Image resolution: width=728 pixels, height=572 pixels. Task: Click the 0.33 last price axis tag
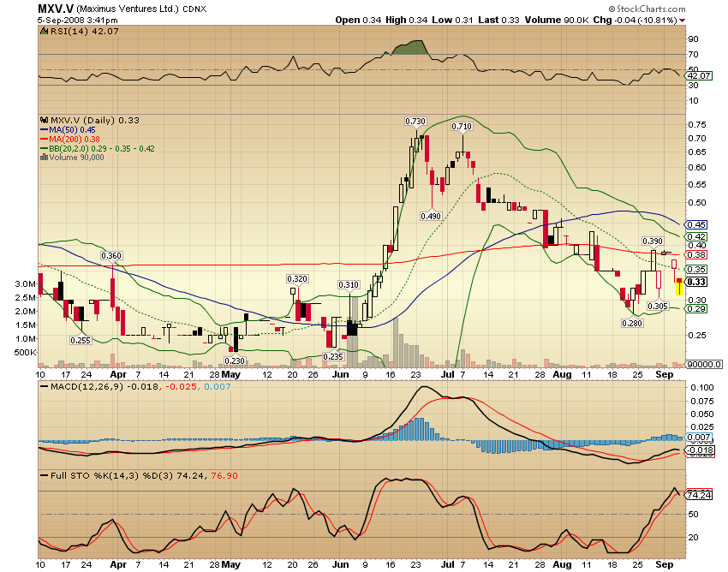click(x=696, y=282)
